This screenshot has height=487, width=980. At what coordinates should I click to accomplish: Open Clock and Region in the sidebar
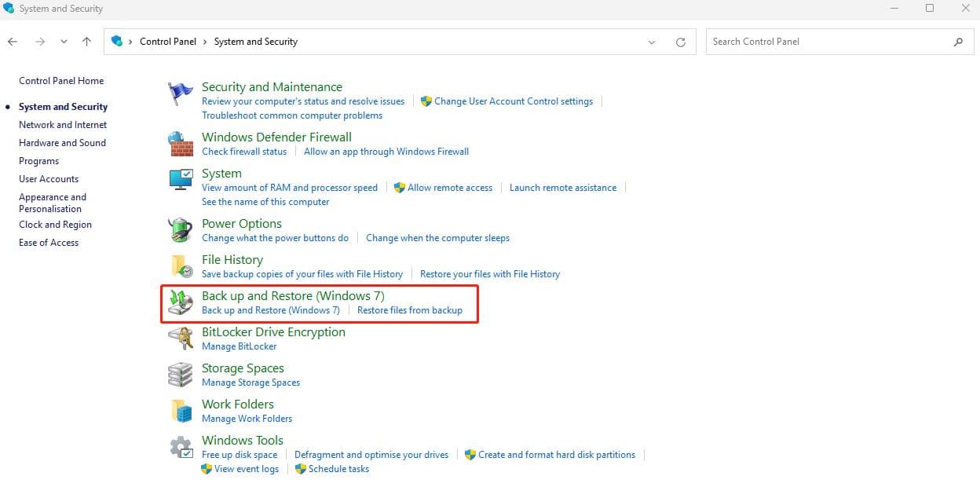point(55,225)
